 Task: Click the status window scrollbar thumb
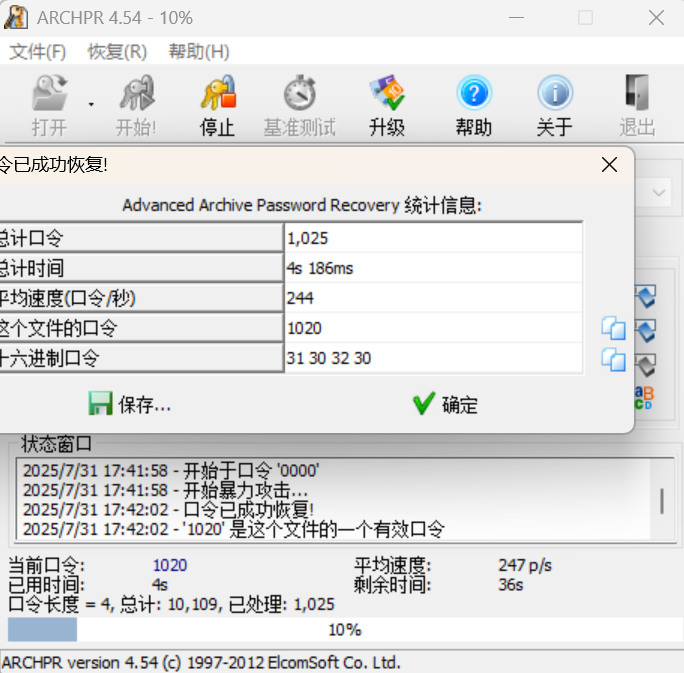[662, 501]
